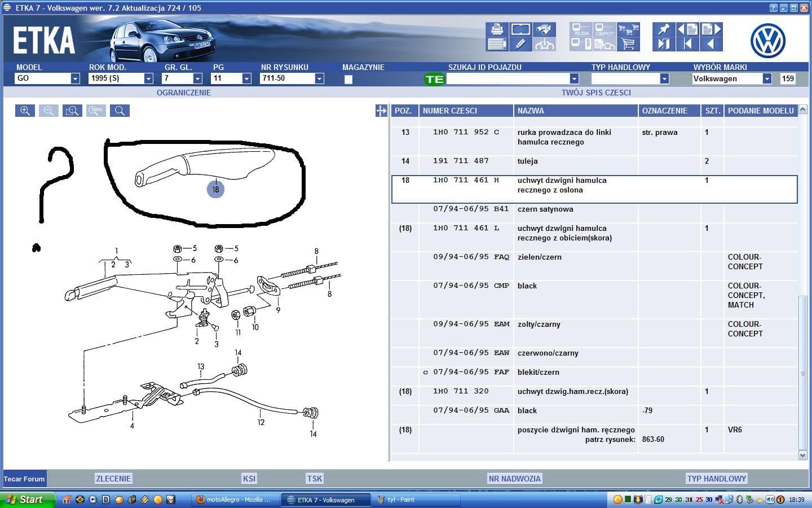Go to next page illustration icon
This screenshot has height=508, width=812.
(x=710, y=29)
